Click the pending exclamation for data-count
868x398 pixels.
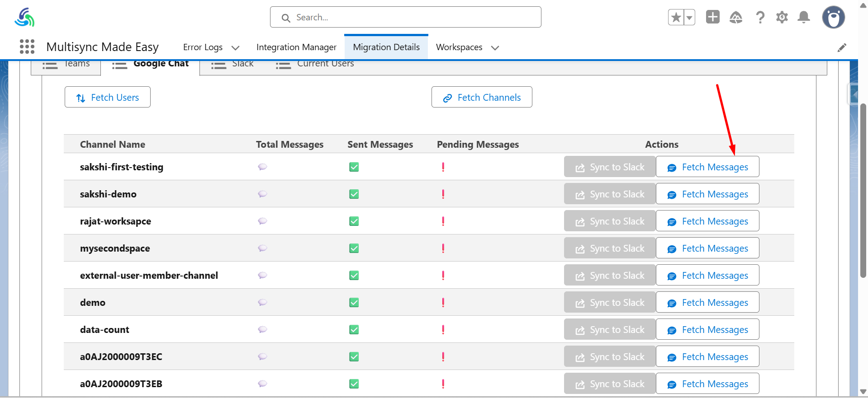443,330
